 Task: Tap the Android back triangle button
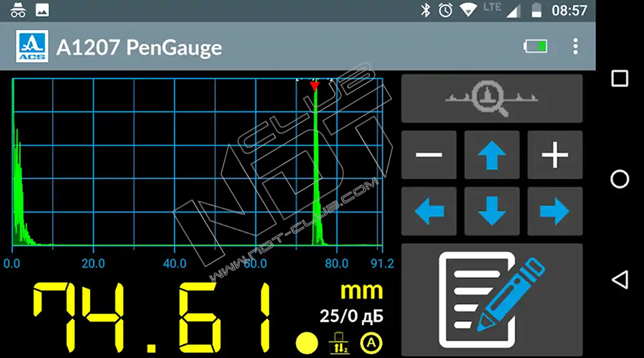point(620,280)
